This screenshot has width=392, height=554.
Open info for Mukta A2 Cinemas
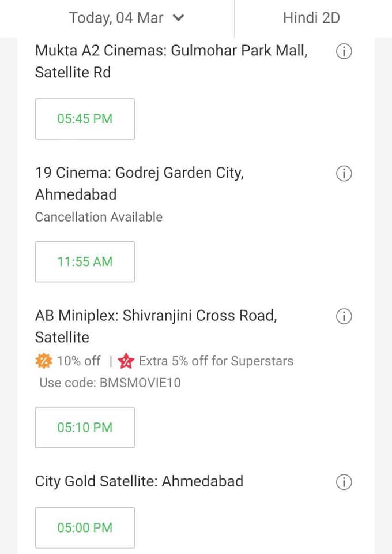point(344,51)
